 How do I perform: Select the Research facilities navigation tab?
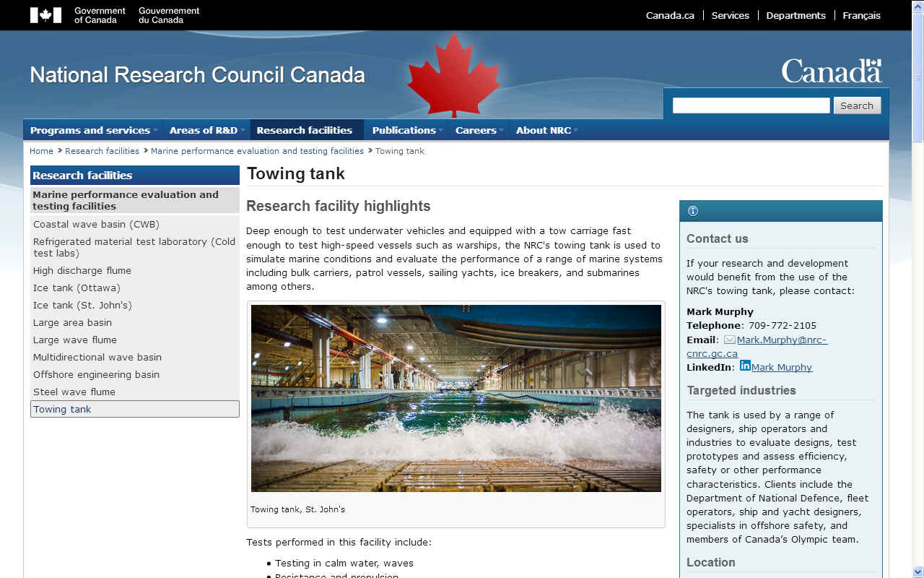click(x=306, y=130)
